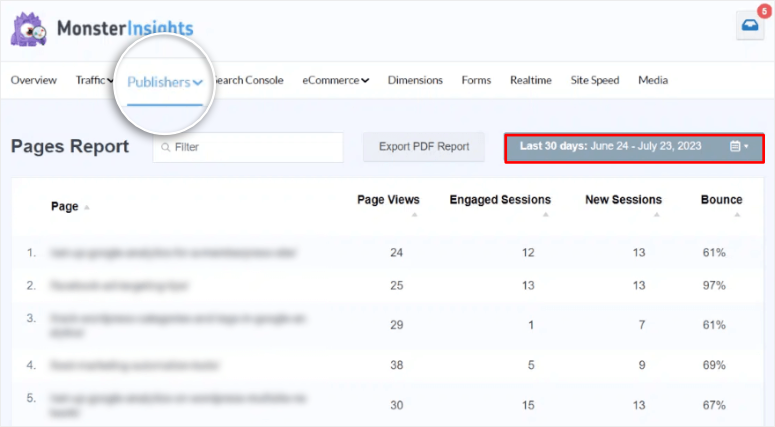Sort by Engaged Sessions arrow
This screenshot has height=427, width=775.
[546, 214]
